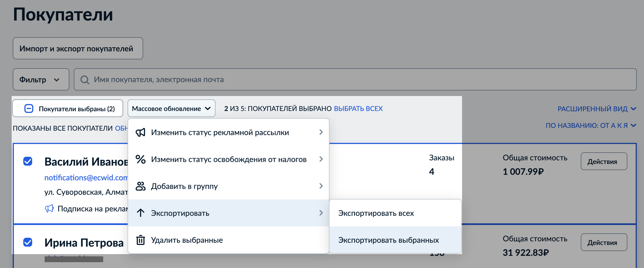The width and height of the screenshot is (644, 268).
Task: Expand submenu arrow for освобождения от налогов
Action: [x=321, y=159]
